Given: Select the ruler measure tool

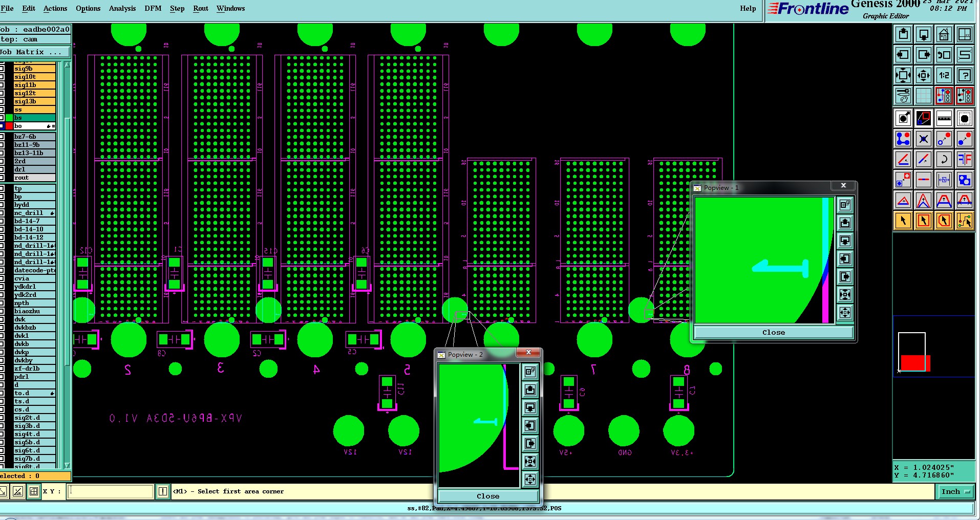Looking at the screenshot, I should (944, 119).
